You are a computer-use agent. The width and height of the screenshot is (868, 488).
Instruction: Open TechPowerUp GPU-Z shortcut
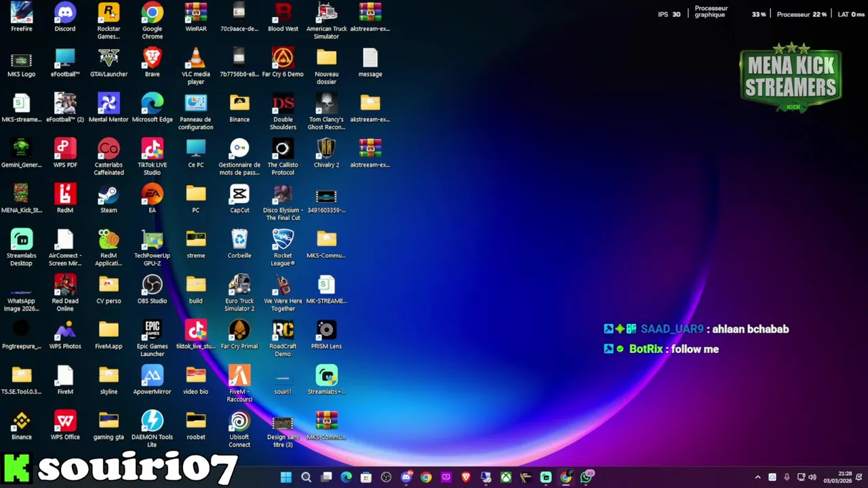pyautogui.click(x=152, y=247)
